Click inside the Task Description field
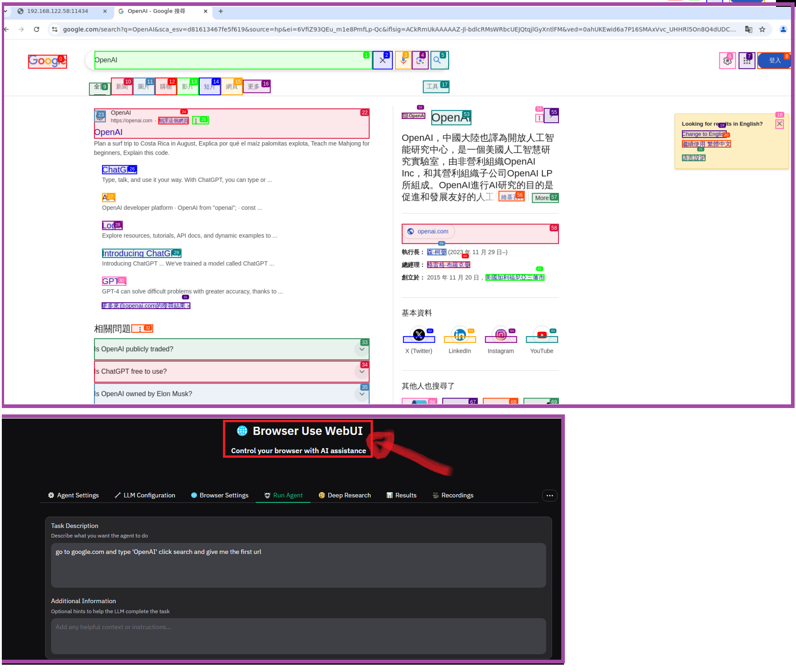Screen dimensions: 796x672 click(x=298, y=565)
